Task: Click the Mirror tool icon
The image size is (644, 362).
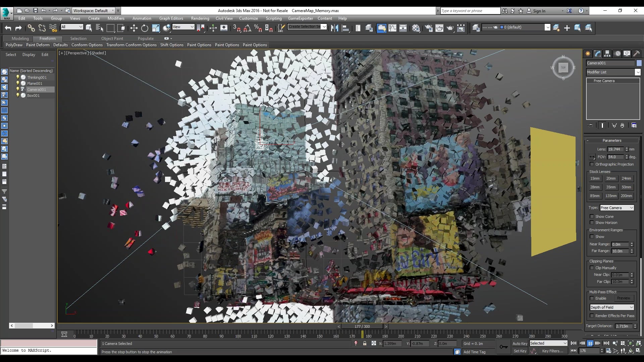Action: pos(334,28)
